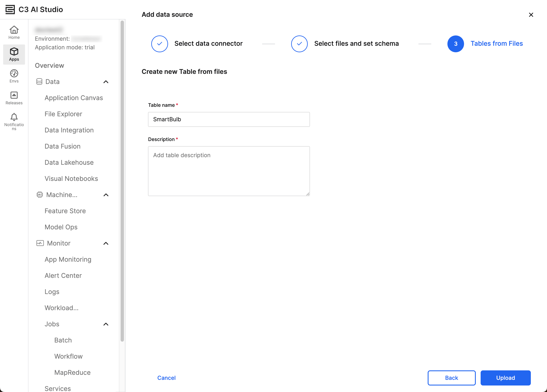Screen dimensions: 547x392
Task: Collapse the Jobs submenu chevron
Action: (x=106, y=324)
